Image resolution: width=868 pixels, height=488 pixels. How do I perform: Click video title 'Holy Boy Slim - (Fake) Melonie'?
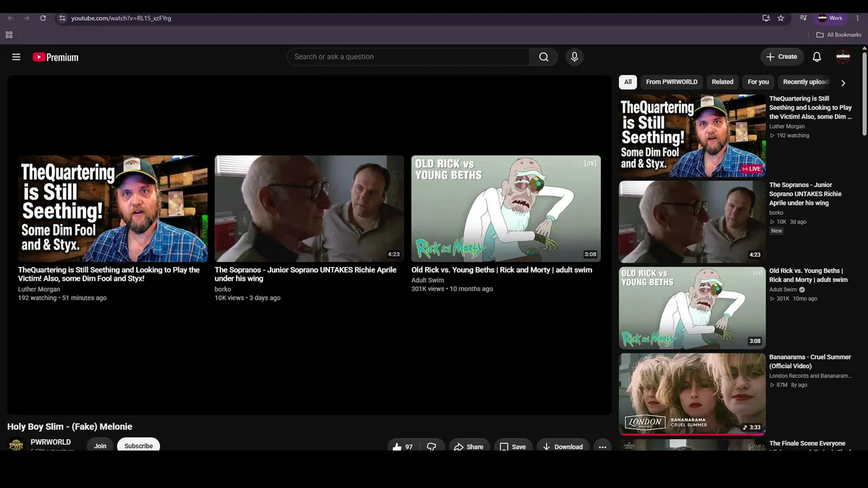coord(70,426)
